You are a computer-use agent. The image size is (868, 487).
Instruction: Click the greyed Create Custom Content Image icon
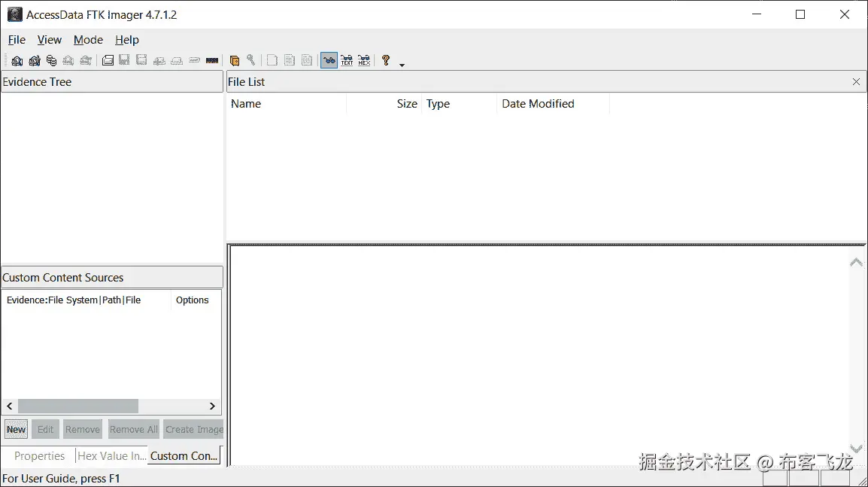coord(177,60)
